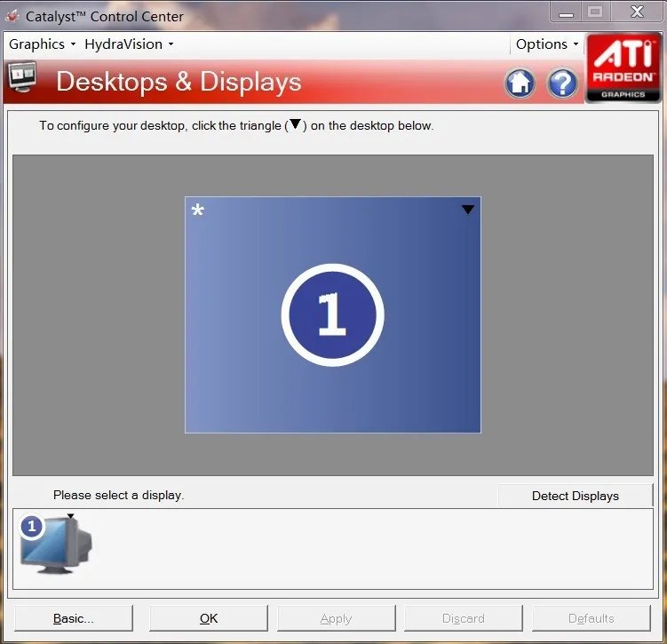Open the Graphics menu
This screenshot has height=644, width=667.
[42, 44]
